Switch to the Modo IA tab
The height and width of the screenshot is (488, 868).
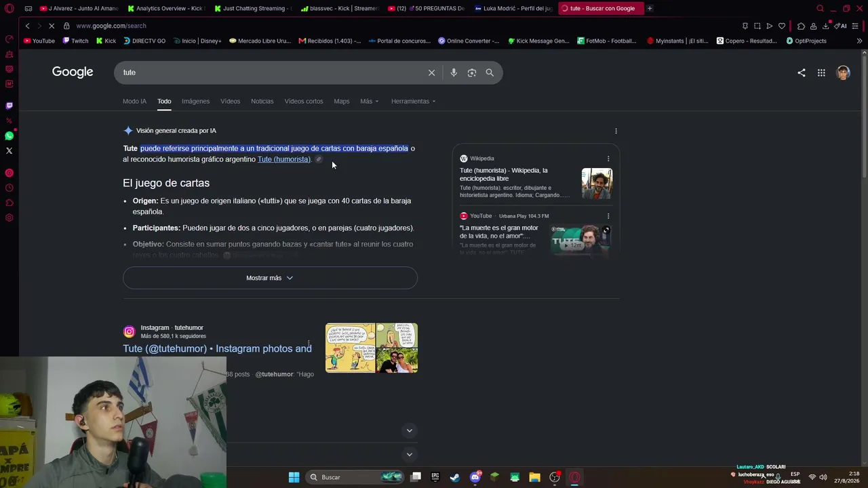(x=134, y=101)
